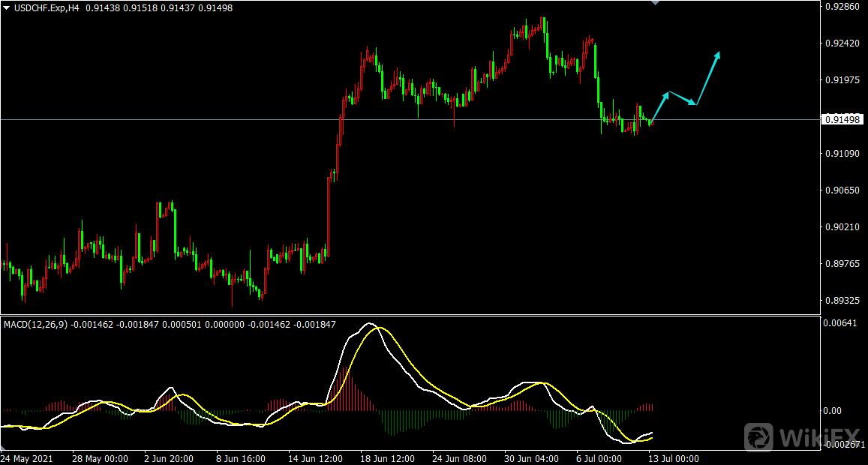This screenshot has height=465, width=868.
Task: Click the cyan arrow's lower turning point
Action: [696, 104]
